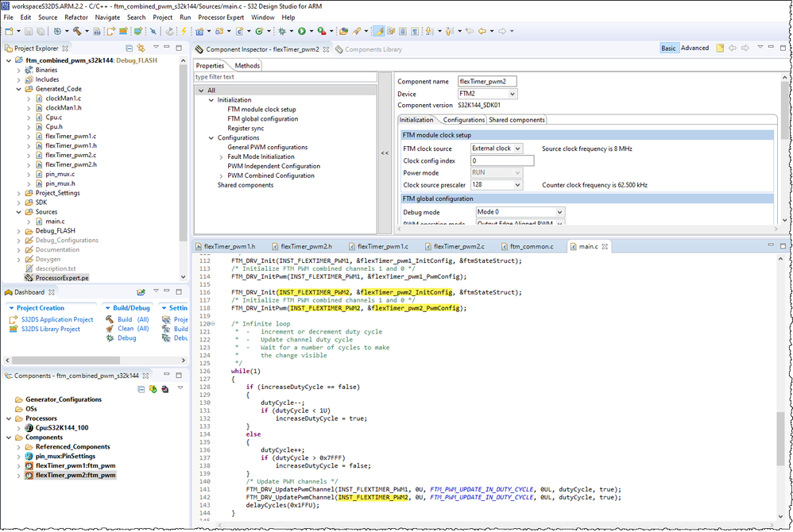
Task: Click Generate Processor Expert Code icon
Action: click(x=153, y=389)
